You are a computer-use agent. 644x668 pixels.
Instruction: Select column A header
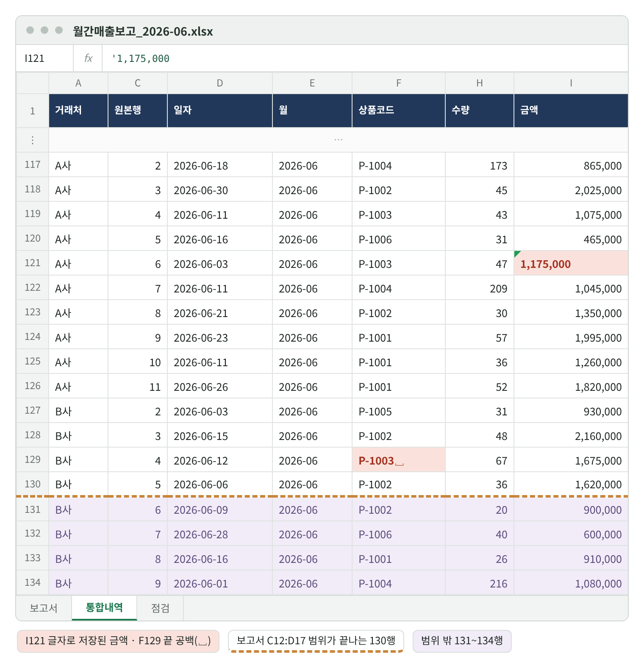click(x=78, y=83)
